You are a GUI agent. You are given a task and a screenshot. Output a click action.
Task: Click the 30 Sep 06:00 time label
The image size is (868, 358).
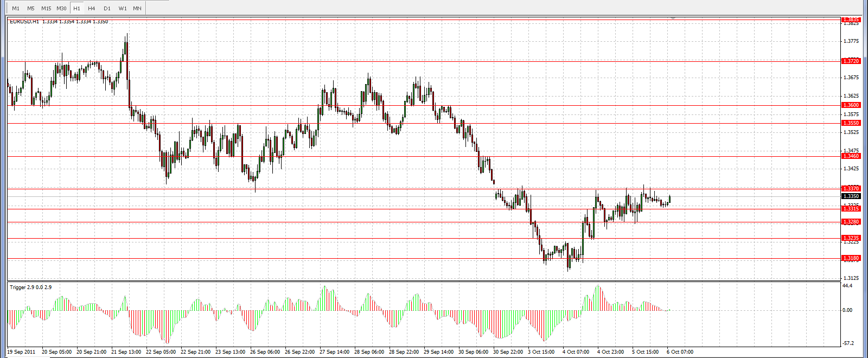coord(474,352)
